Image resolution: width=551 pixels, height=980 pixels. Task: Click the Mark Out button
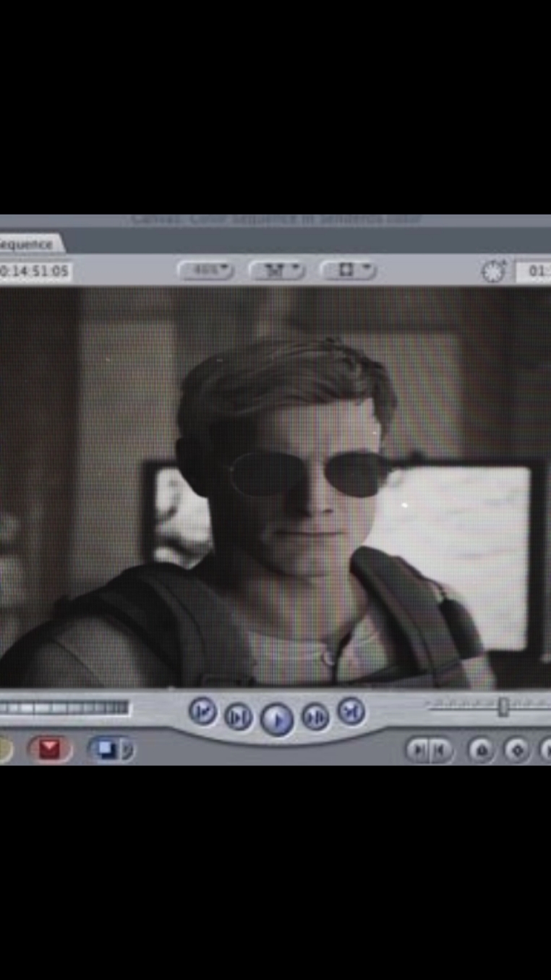coord(440,750)
